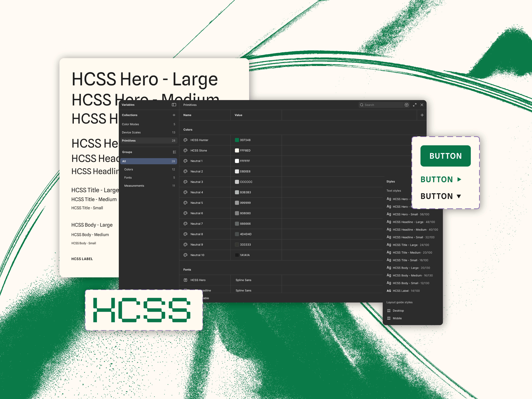Click the filter icon next to Search
Screen dimensions: 532x399
[x=406, y=105]
